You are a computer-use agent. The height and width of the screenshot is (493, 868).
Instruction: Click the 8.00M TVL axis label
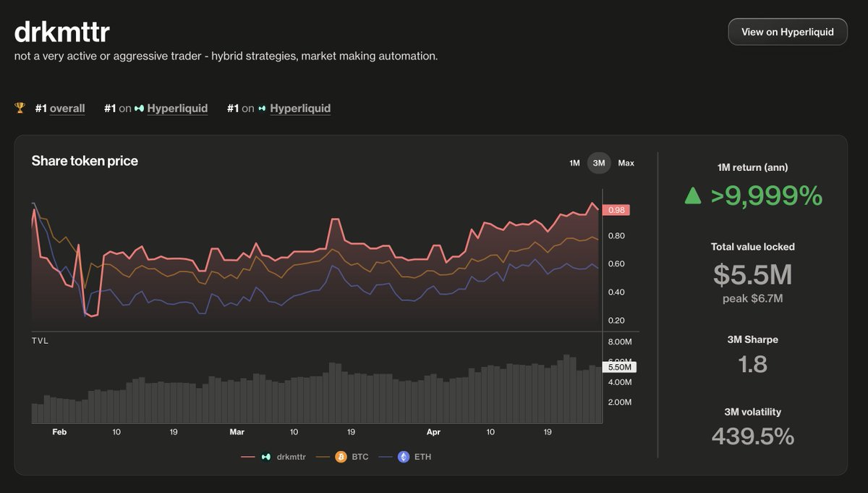point(619,342)
